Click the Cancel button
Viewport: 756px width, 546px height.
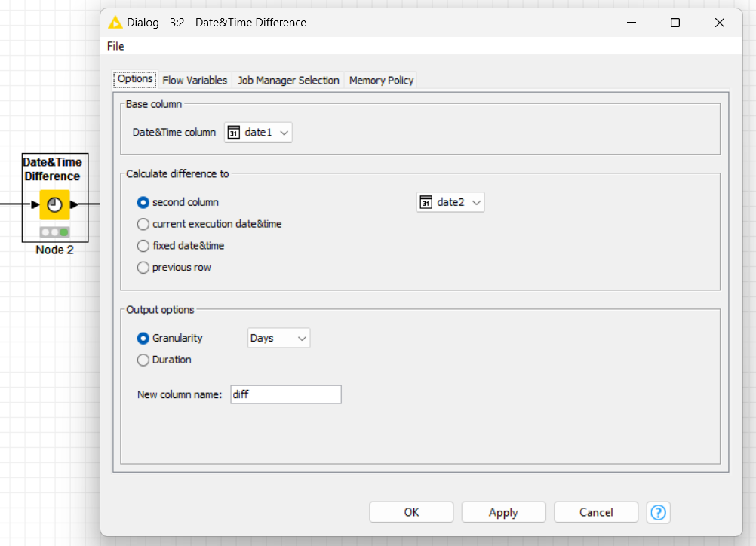(x=596, y=512)
